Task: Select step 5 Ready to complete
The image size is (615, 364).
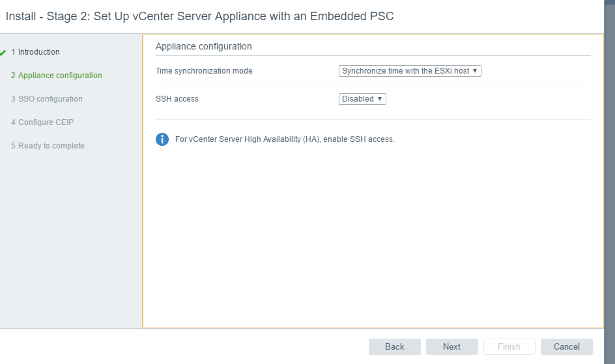Action: pyautogui.click(x=48, y=146)
